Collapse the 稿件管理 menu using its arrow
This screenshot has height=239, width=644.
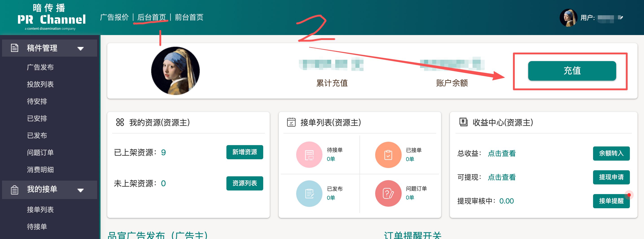81,49
